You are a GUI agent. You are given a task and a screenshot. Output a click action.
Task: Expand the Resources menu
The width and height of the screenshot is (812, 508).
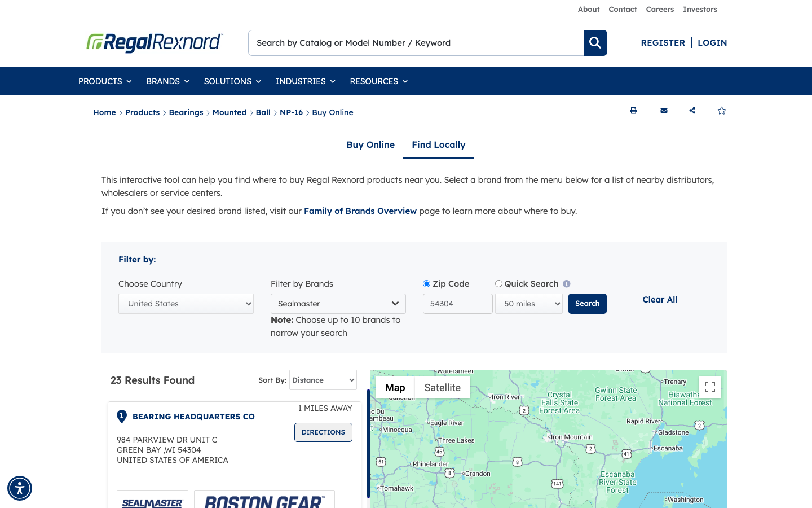pos(379,81)
